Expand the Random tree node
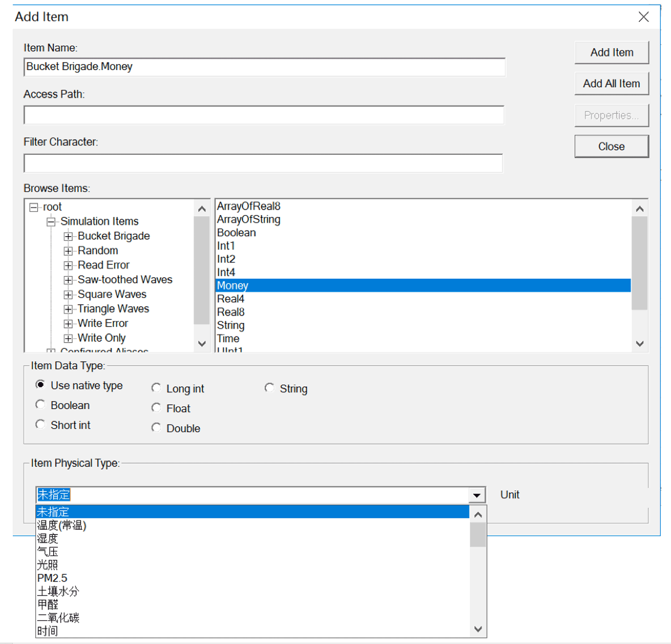 click(x=68, y=251)
